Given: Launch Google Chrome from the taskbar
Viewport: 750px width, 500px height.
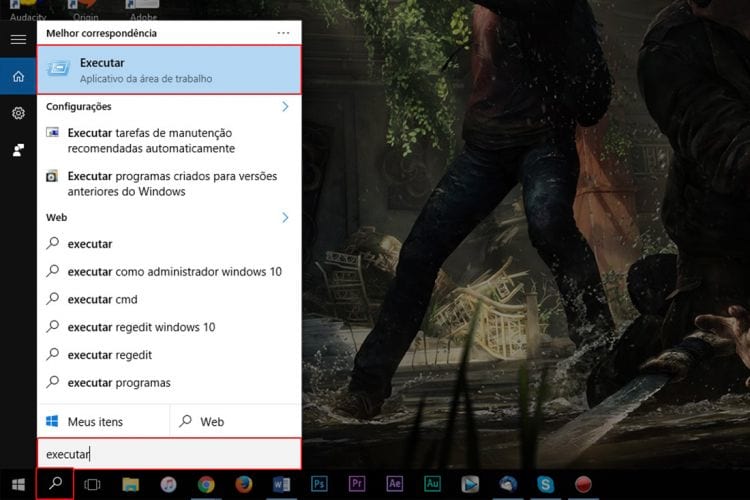Looking at the screenshot, I should click(206, 485).
